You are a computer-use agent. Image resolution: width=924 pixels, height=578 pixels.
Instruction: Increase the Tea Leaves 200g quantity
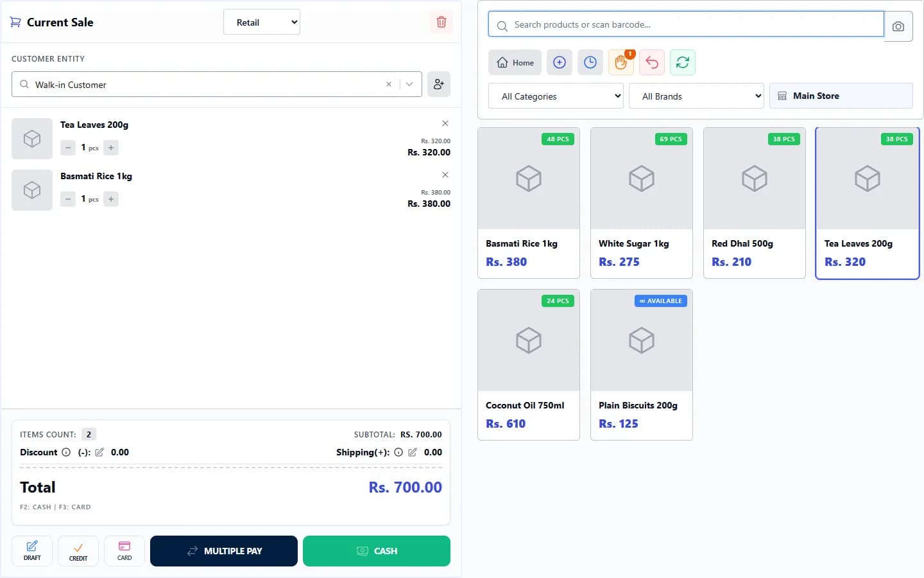pos(111,148)
